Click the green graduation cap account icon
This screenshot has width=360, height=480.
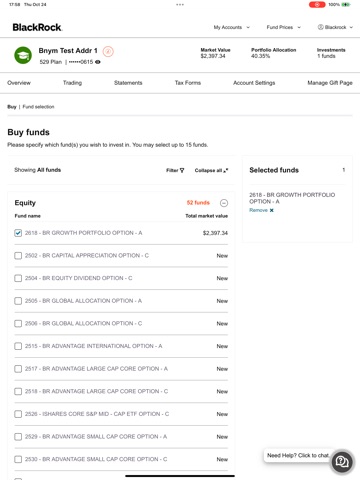(23, 55)
